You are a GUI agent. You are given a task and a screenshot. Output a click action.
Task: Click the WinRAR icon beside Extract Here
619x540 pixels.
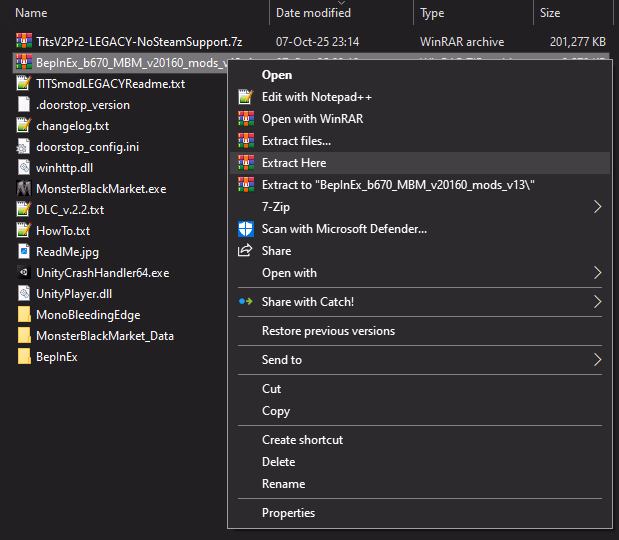click(245, 163)
